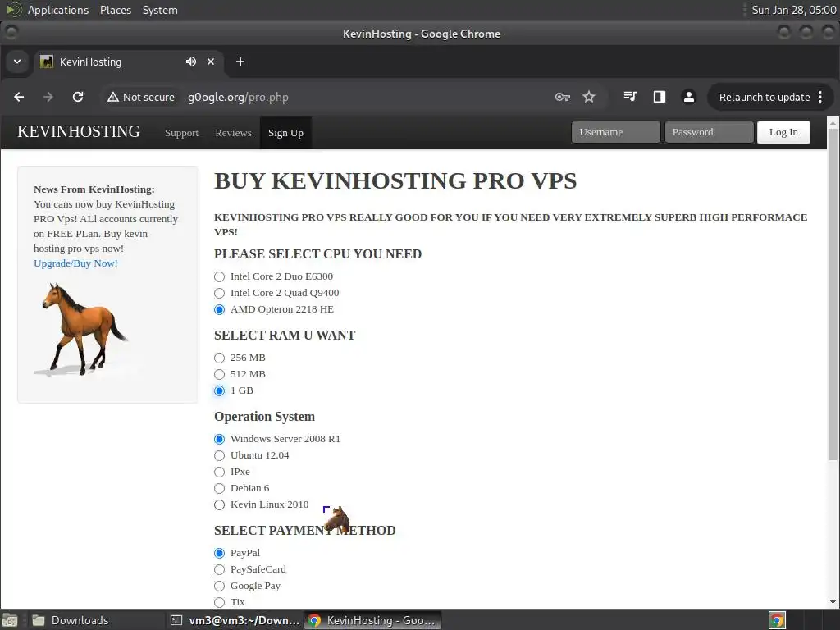Click the scrollbar up arrow
840x630 pixels.
pos(833,123)
